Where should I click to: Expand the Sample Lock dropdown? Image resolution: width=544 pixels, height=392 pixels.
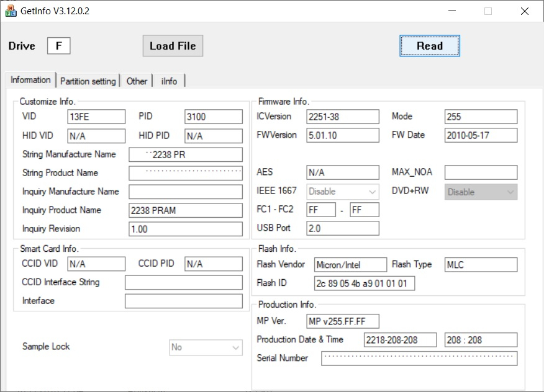click(x=206, y=347)
